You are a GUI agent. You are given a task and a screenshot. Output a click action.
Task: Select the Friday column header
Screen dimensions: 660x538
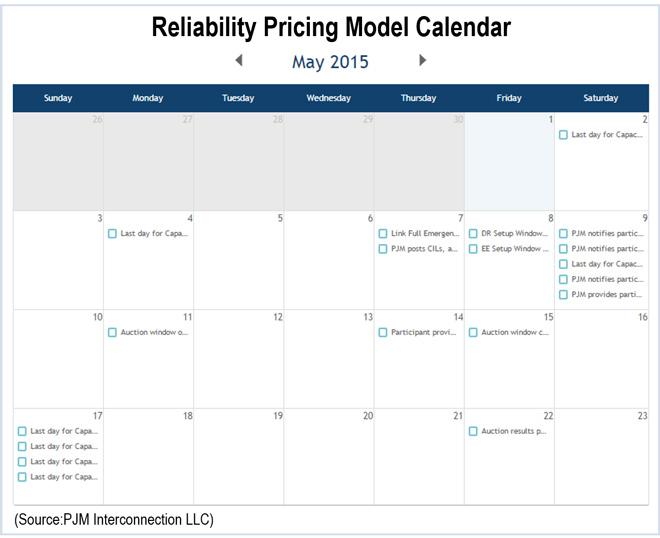pyautogui.click(x=509, y=98)
